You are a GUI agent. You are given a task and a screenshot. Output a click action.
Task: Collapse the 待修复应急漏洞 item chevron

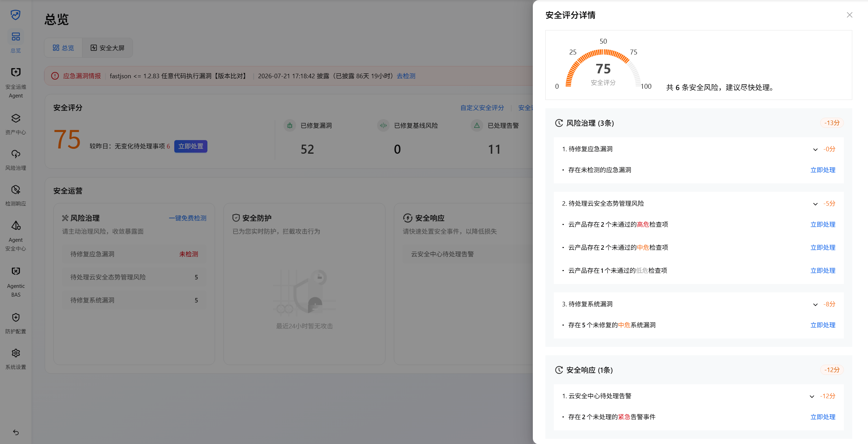(815, 150)
